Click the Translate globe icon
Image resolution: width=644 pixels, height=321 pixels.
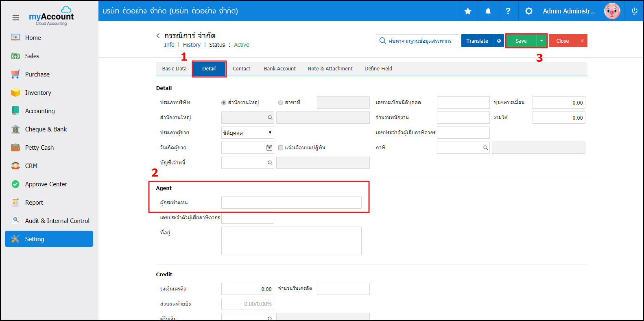pyautogui.click(x=499, y=41)
